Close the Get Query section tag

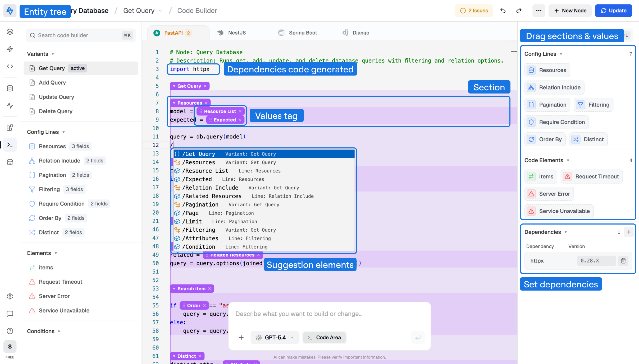[x=205, y=86]
